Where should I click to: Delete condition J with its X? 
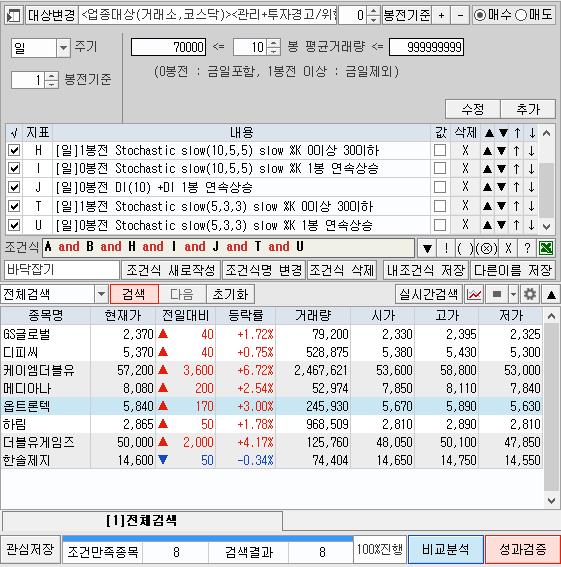click(465, 187)
